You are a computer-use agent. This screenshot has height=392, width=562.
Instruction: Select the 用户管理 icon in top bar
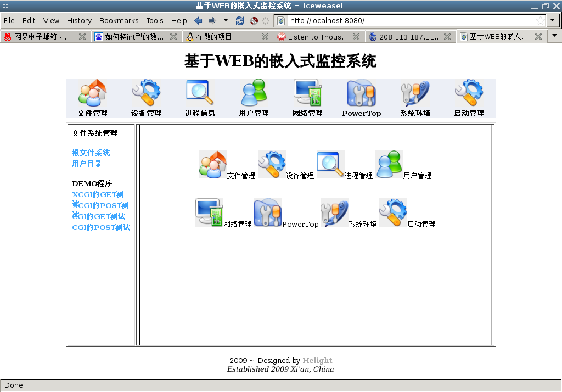point(254,93)
